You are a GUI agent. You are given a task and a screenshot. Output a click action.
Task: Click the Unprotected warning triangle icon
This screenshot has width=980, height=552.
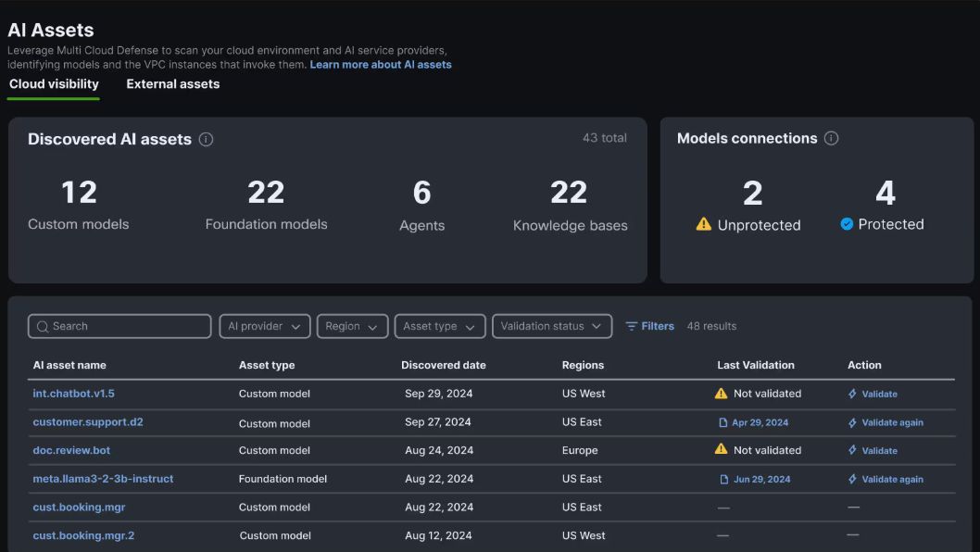click(704, 224)
